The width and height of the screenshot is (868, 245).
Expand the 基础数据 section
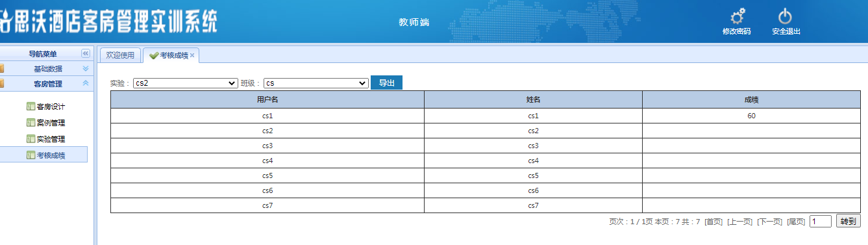click(85, 69)
